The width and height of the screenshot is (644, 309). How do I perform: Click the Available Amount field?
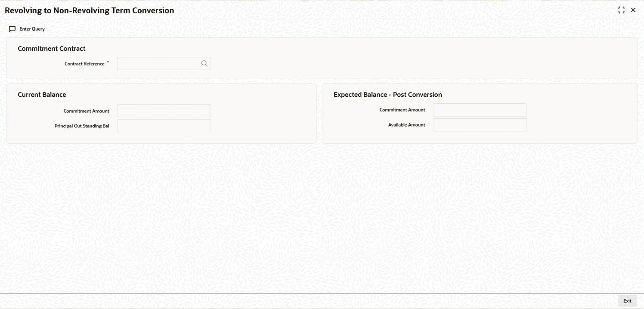(480, 125)
